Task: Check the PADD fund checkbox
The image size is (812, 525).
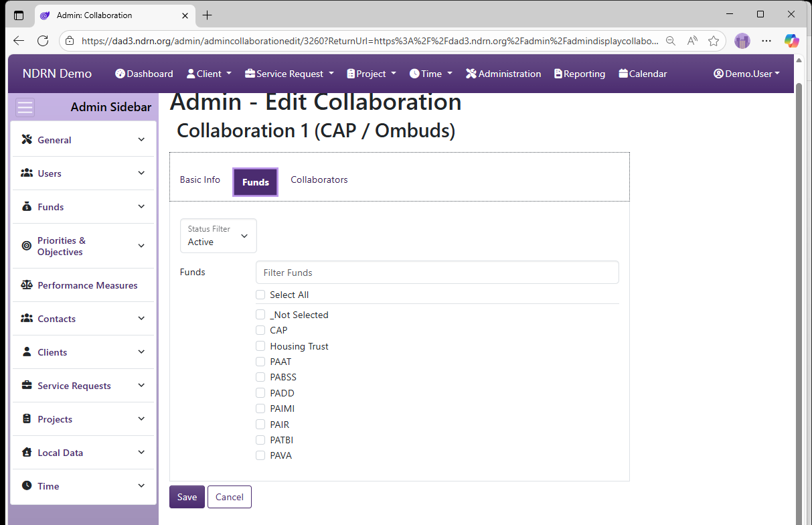Action: coord(260,393)
